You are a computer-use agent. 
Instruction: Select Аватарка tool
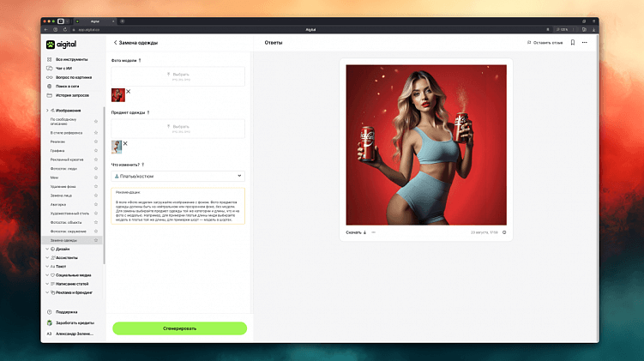58,205
